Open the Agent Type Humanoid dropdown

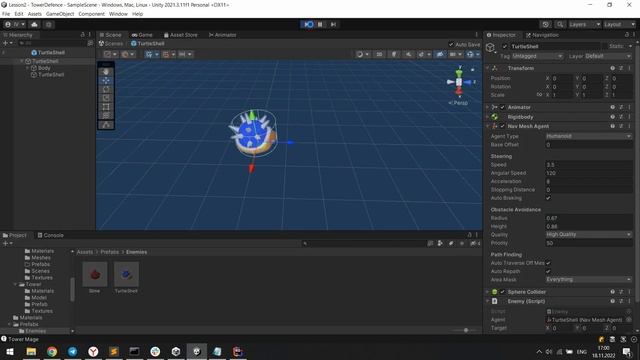click(x=589, y=136)
